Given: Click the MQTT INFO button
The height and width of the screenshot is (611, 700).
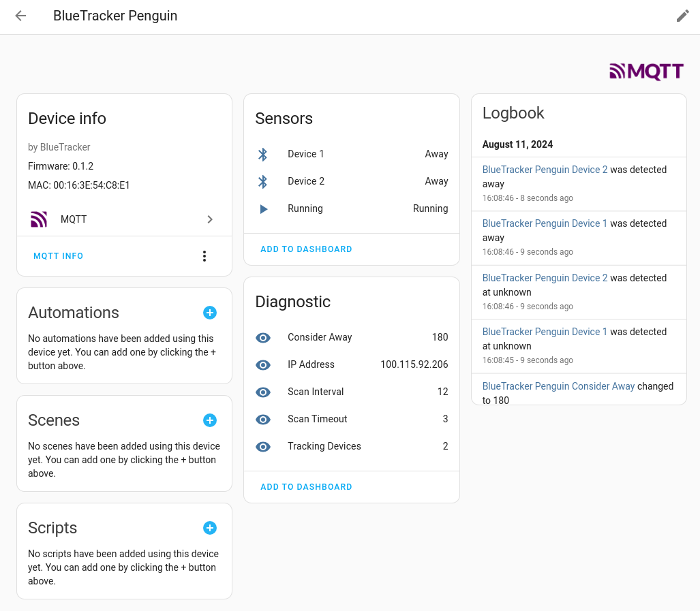Looking at the screenshot, I should click(59, 256).
